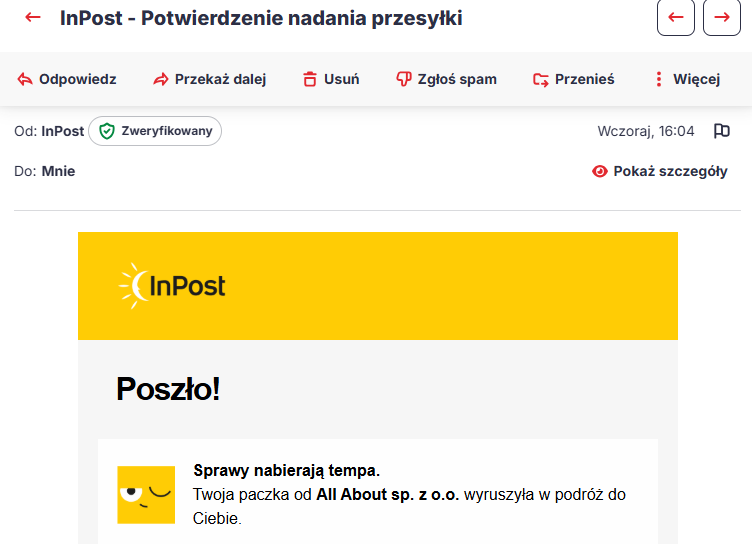Click the email subject title text
Image resolution: width=752 pixels, height=544 pixels.
[x=261, y=18]
